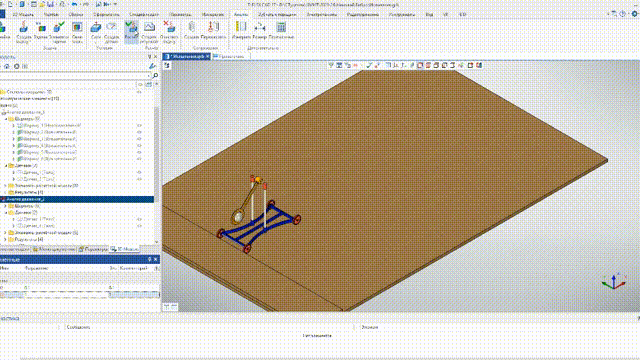Close the Испытание.grb document tab
Image resolution: width=640 pixels, height=360 pixels.
tap(207, 57)
